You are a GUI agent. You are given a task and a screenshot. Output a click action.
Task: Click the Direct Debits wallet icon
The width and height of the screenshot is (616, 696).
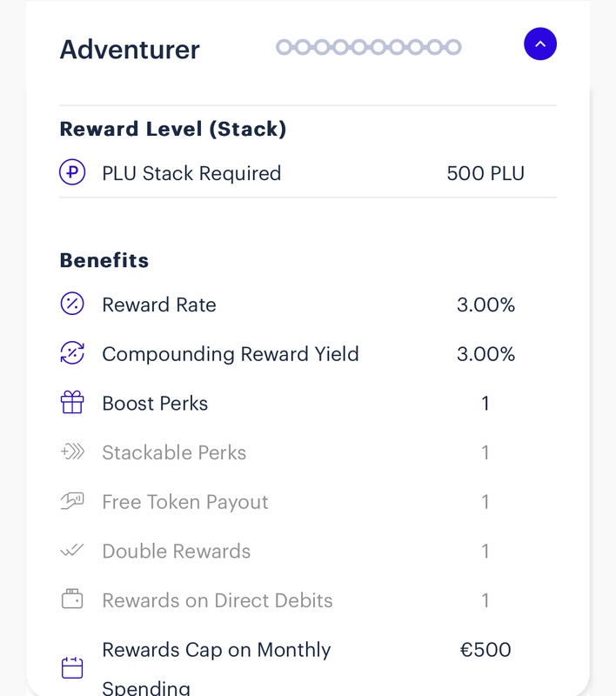[72, 599]
